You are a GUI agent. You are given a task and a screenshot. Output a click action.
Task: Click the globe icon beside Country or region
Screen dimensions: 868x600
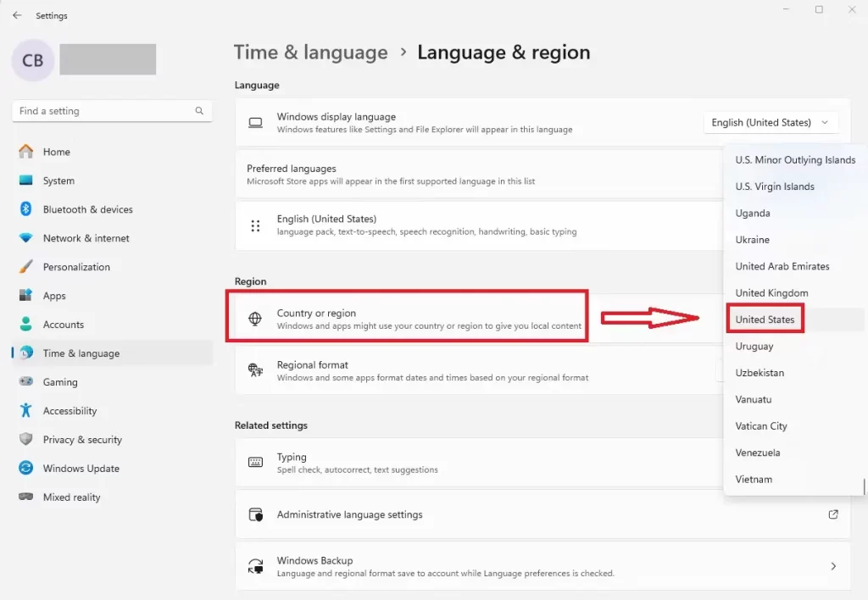click(255, 319)
